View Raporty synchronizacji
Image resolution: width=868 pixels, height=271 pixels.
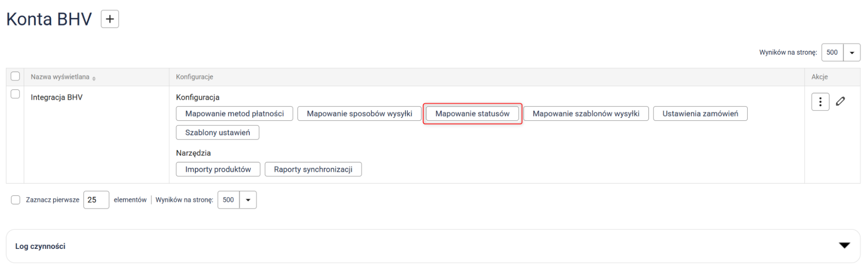tap(313, 169)
